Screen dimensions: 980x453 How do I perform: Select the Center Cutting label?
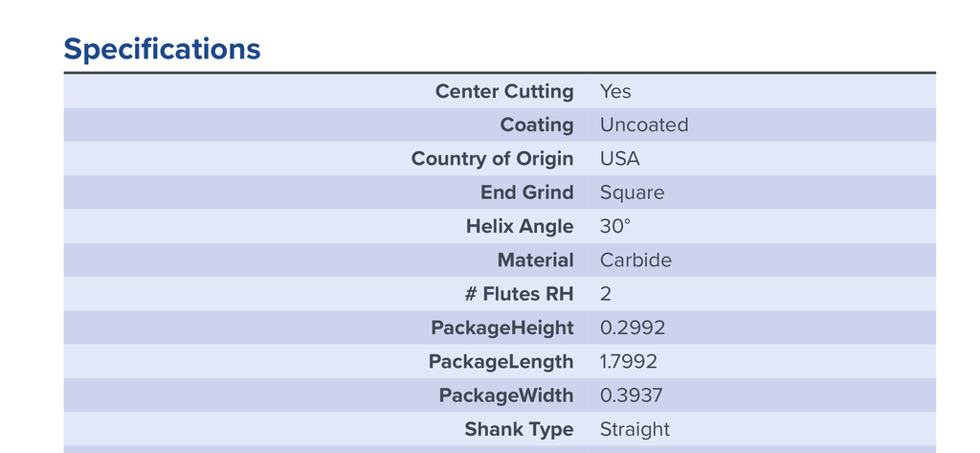click(504, 91)
